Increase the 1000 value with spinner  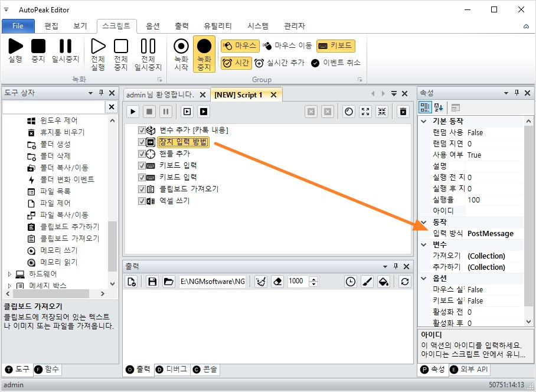coord(313,279)
